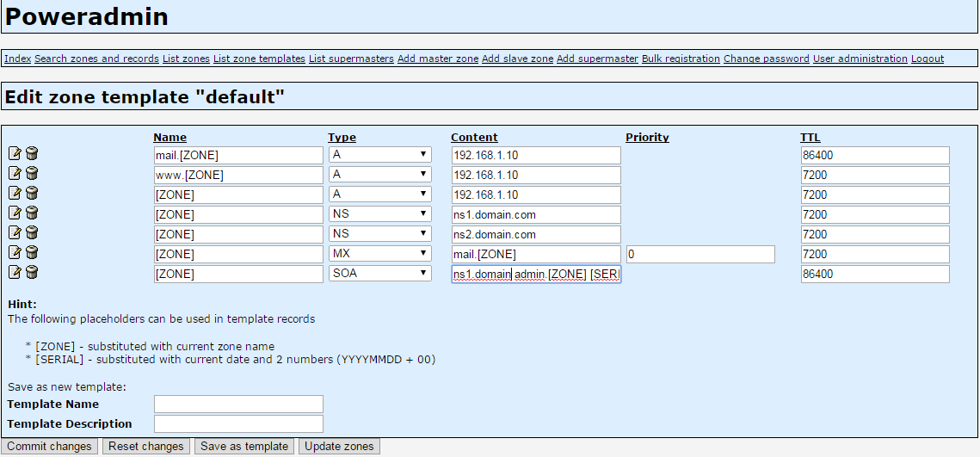This screenshot has width=980, height=457.
Task: Open Bulk registration link
Action: click(x=681, y=59)
